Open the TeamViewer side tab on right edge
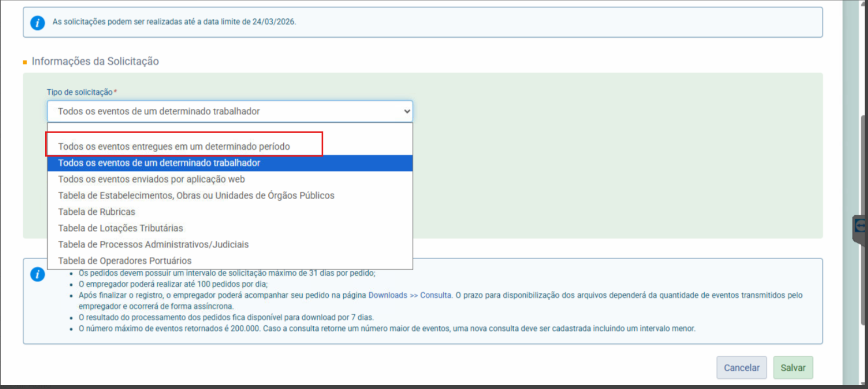 pos(860,225)
